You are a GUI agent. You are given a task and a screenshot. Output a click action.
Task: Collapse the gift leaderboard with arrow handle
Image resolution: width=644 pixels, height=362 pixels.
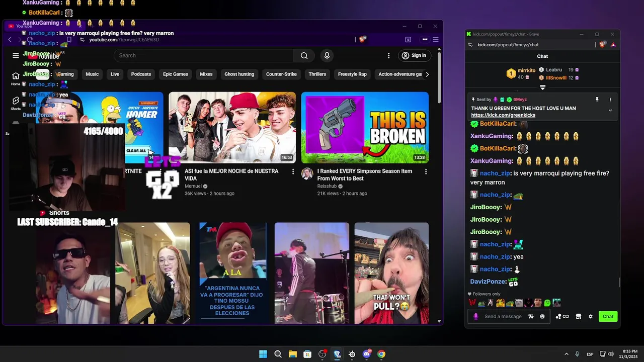[542, 87]
